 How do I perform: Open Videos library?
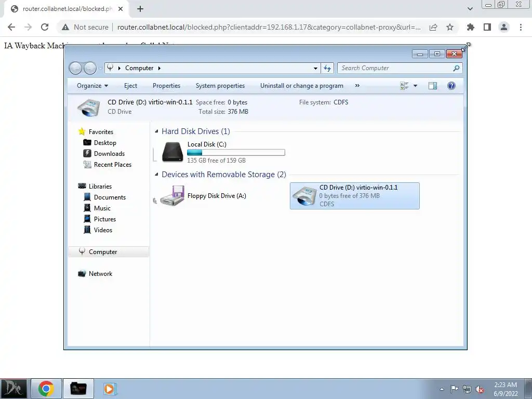point(103,230)
